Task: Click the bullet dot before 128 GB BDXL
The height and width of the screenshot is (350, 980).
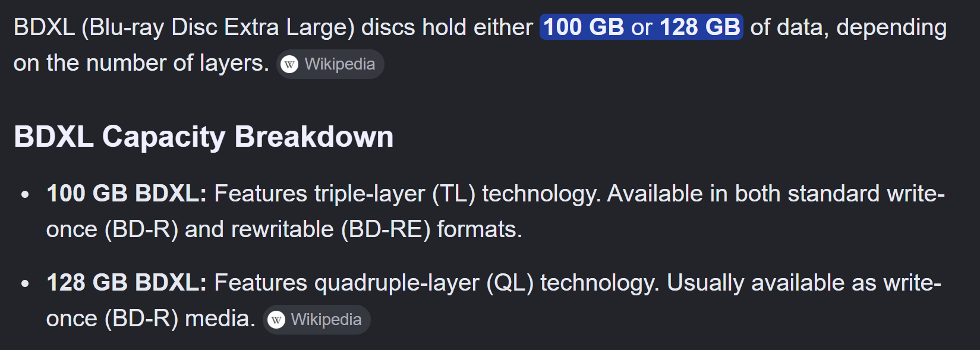Action: pos(25,283)
